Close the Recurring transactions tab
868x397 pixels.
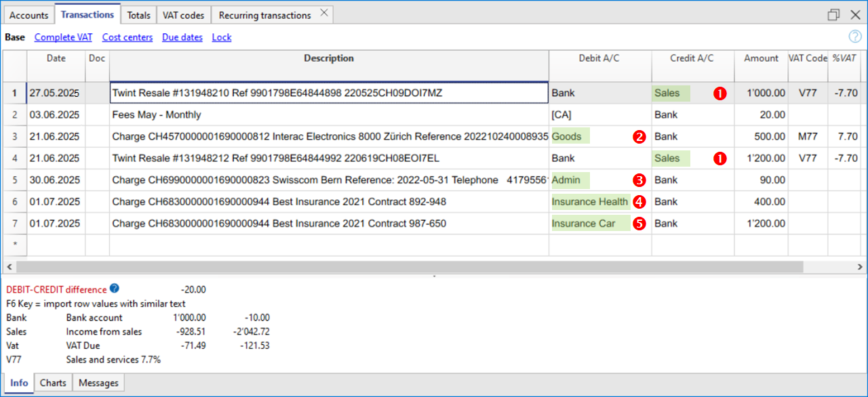[324, 13]
